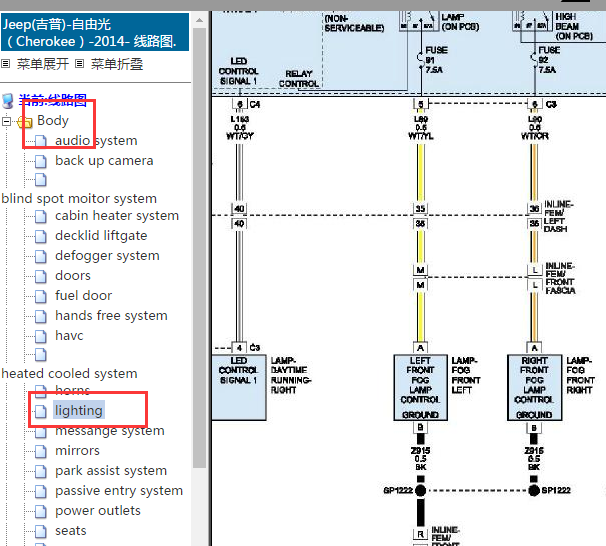Open defogger system diagram
Viewport: 606px width, 546px height.
click(107, 256)
